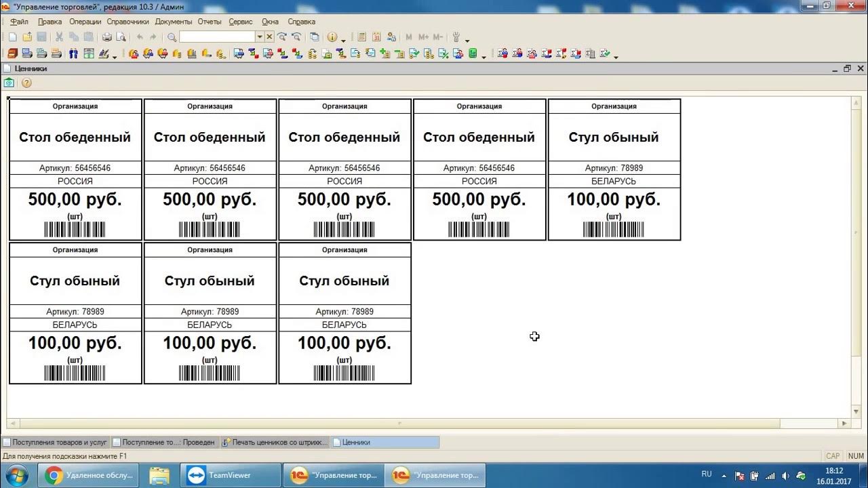Click the volume speaker icon in system tray
This screenshot has height=488, width=868.
coord(786,475)
